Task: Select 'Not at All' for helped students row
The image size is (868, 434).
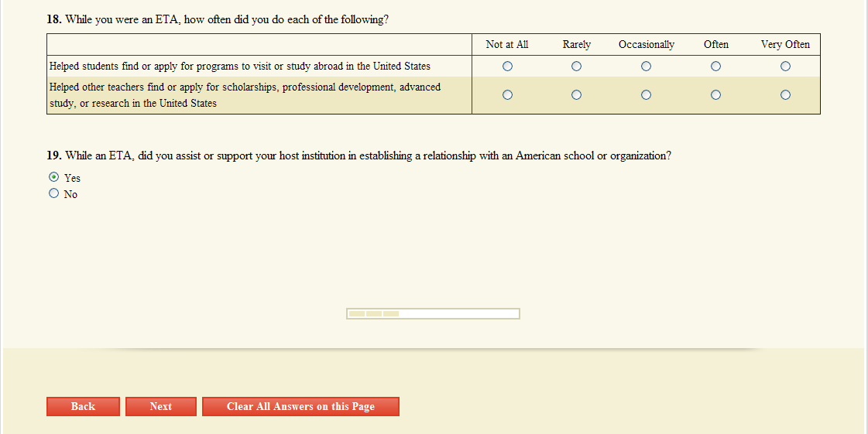Action: pos(507,67)
